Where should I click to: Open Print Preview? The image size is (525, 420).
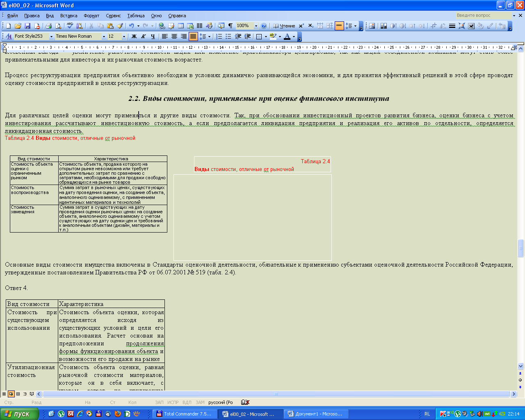tap(58, 26)
